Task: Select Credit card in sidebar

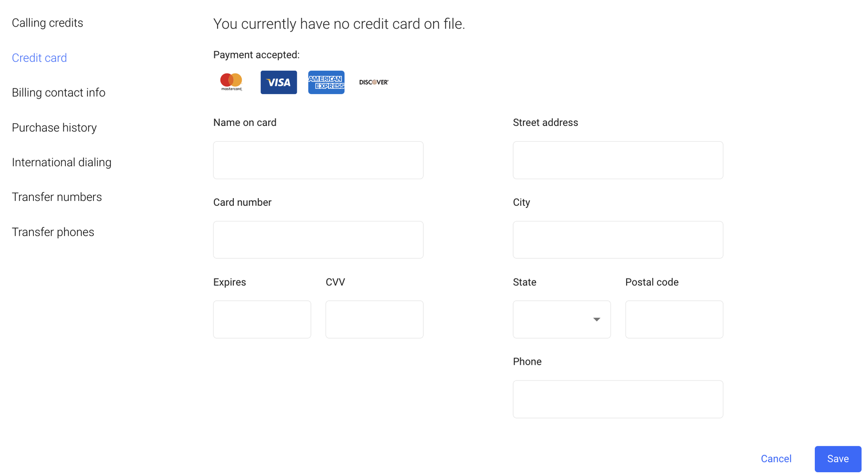Action: click(x=40, y=58)
